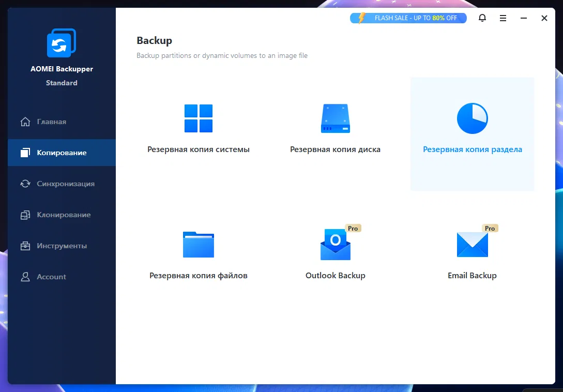563x392 pixels.
Task: Click the Backup page heading
Action: pyautogui.click(x=155, y=41)
